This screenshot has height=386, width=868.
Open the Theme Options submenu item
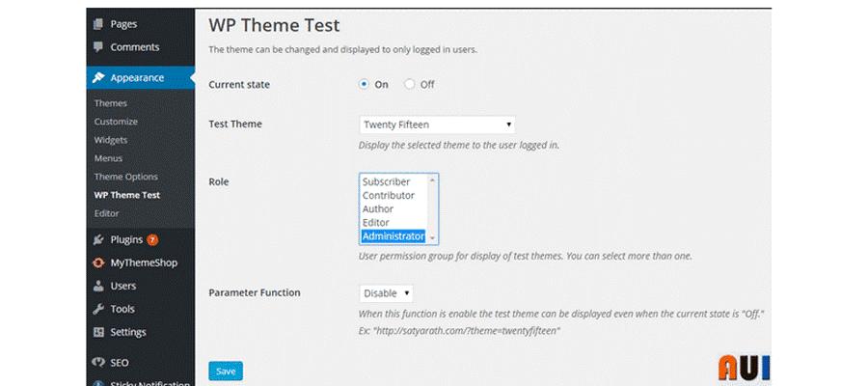tap(125, 177)
